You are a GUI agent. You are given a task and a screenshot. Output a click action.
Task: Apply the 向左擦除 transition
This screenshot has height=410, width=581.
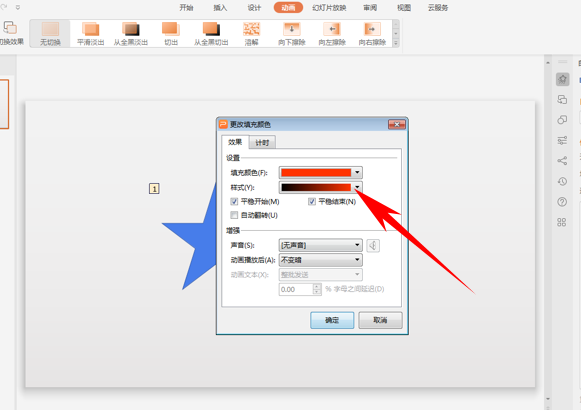pyautogui.click(x=332, y=34)
